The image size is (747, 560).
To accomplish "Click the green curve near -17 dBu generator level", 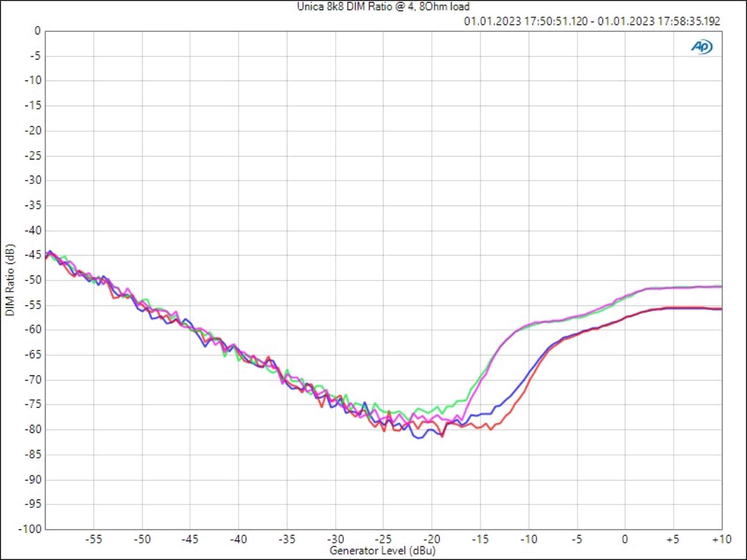I will pyautogui.click(x=460, y=401).
